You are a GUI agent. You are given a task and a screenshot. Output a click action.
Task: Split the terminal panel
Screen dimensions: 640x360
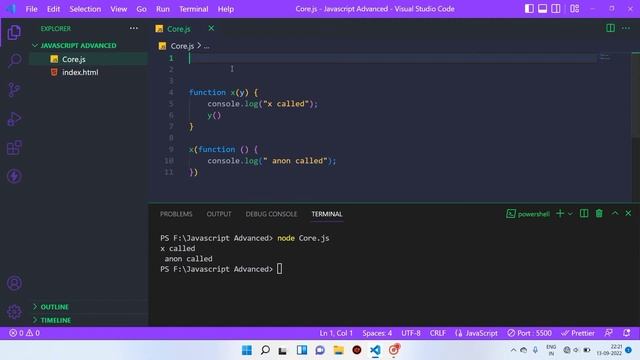coord(584,213)
